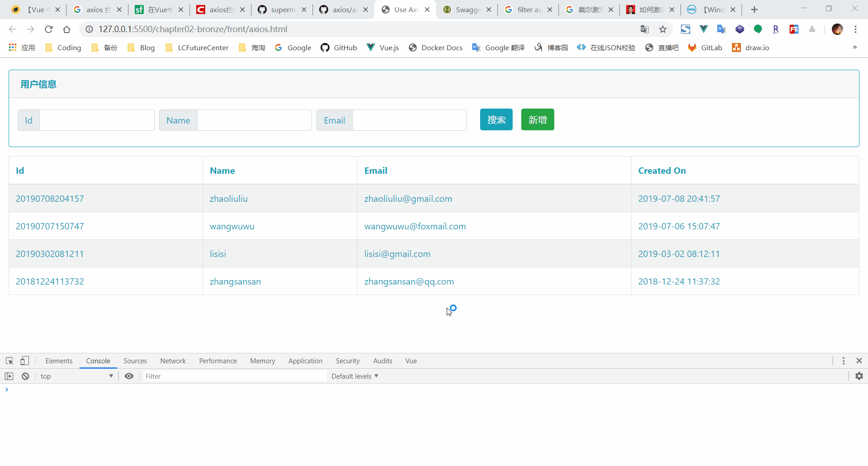Open the Docker Docs bookmark
This screenshot has height=466, width=868.
coord(435,48)
